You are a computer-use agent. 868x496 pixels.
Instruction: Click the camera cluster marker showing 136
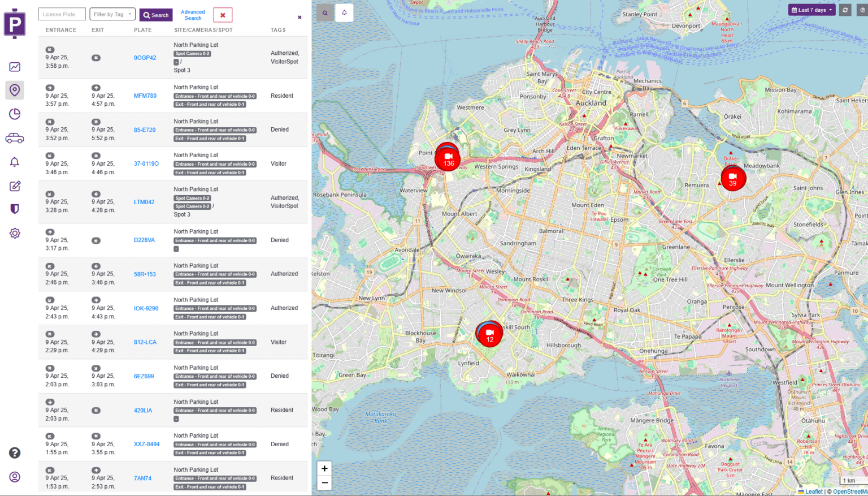click(x=448, y=159)
